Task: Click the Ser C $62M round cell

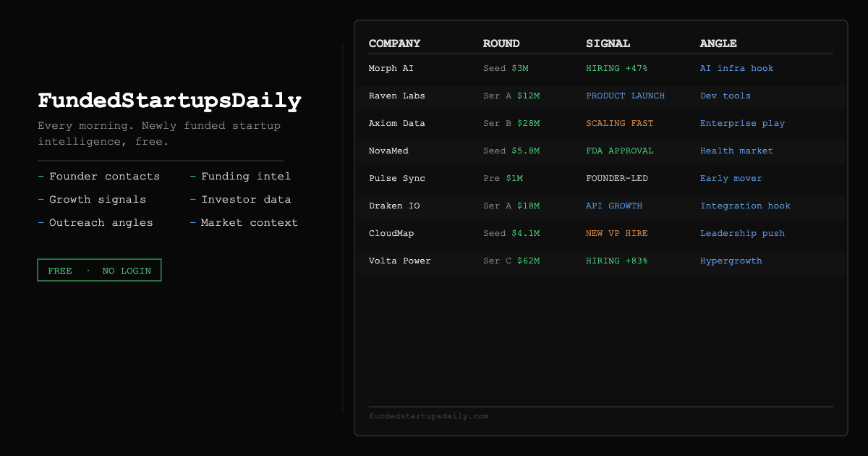Action: (511, 261)
